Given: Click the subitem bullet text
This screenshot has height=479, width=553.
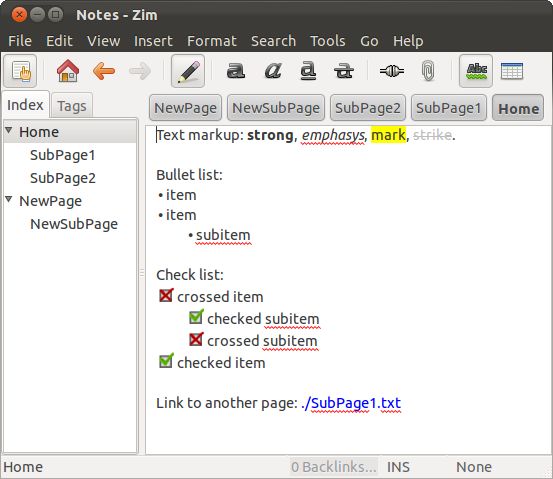Looking at the screenshot, I should click(x=223, y=235).
